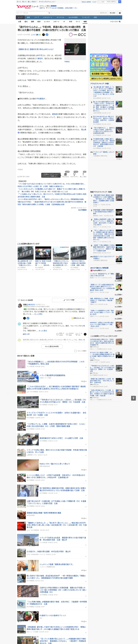The width and height of the screenshot is (138, 644).
Task: Share 西尾元 comment on Facebook
Action: 28,318
